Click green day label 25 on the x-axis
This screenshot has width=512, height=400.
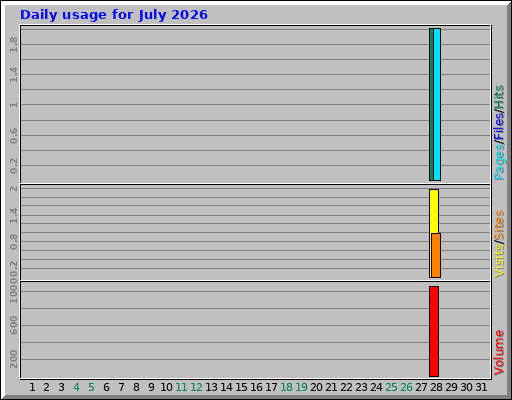pos(391,387)
